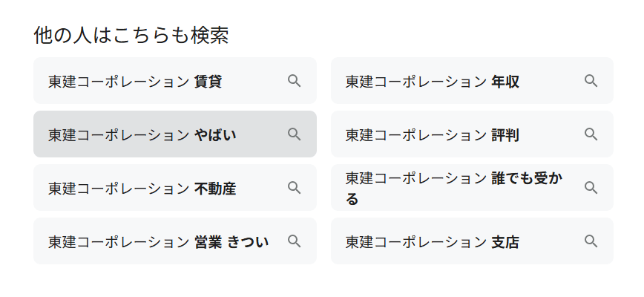Click search icon beside 東建コーポレーション 営業 きつい

pyautogui.click(x=294, y=241)
